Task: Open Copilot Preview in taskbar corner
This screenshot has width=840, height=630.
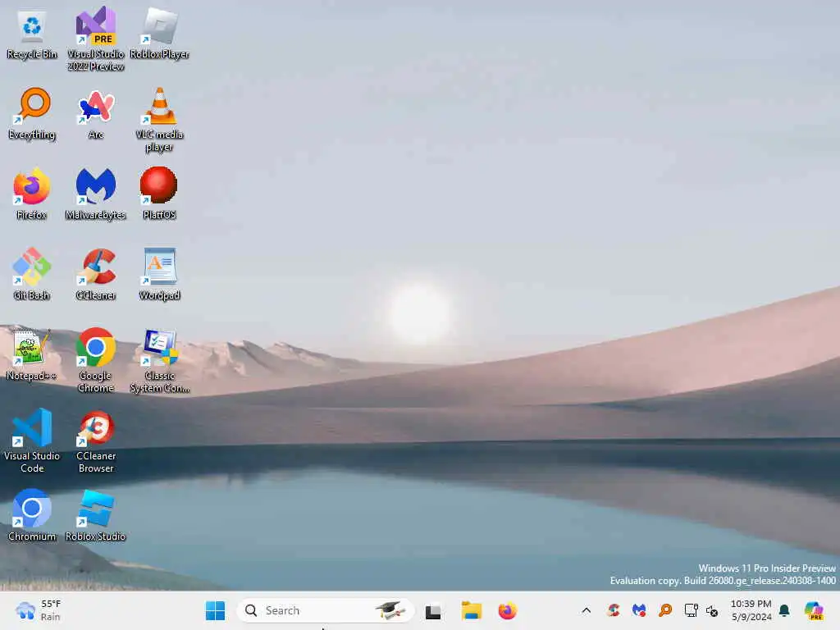Action: pos(814,610)
